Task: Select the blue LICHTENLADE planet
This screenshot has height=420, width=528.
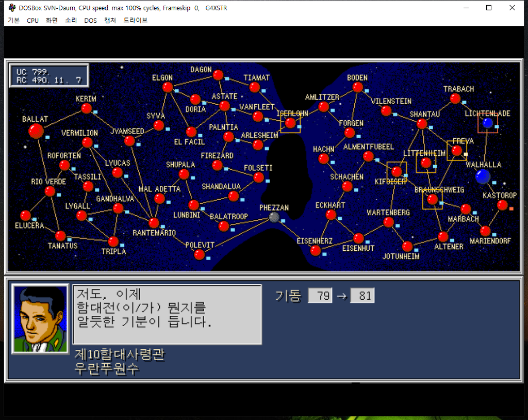Action: [488, 123]
